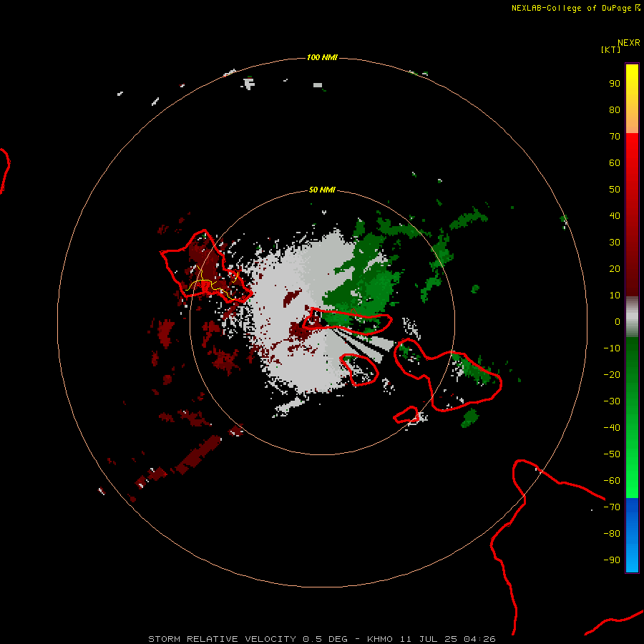Viewport: 644px width, 644px height.
Task: Click the 90 value on the scale
Action: [x=615, y=84]
